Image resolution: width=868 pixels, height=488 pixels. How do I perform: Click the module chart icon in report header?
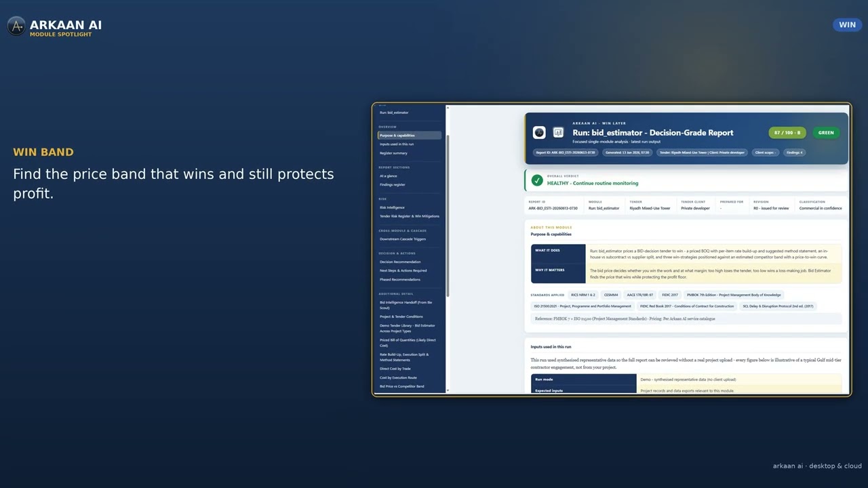click(x=558, y=133)
